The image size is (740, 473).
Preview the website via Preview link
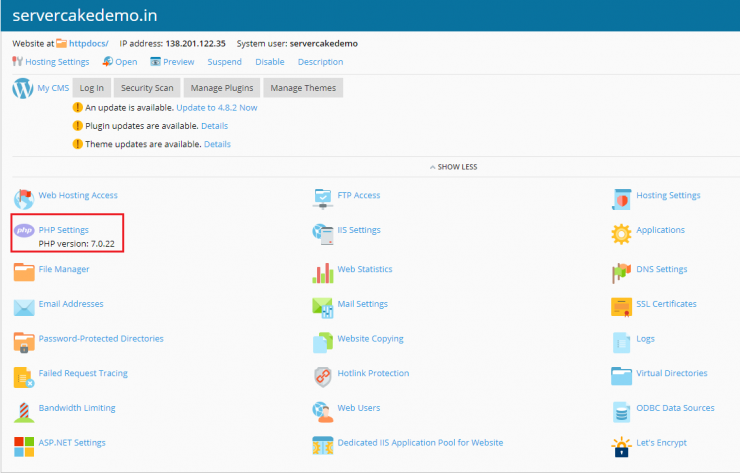[178, 62]
